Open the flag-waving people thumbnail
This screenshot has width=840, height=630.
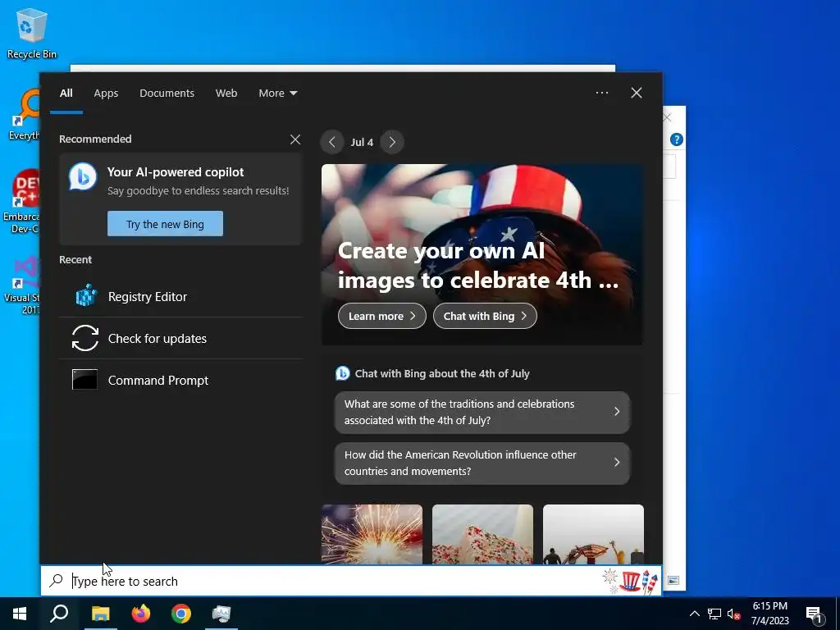[593, 534]
